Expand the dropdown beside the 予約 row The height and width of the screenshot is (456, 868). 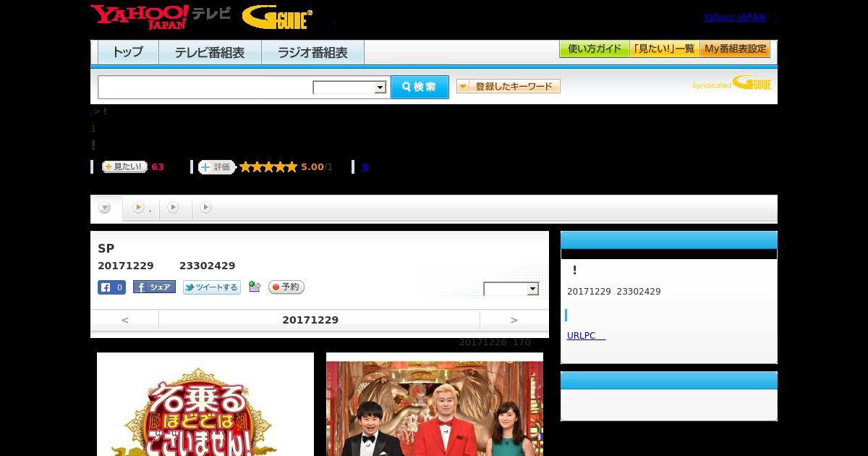click(x=511, y=289)
